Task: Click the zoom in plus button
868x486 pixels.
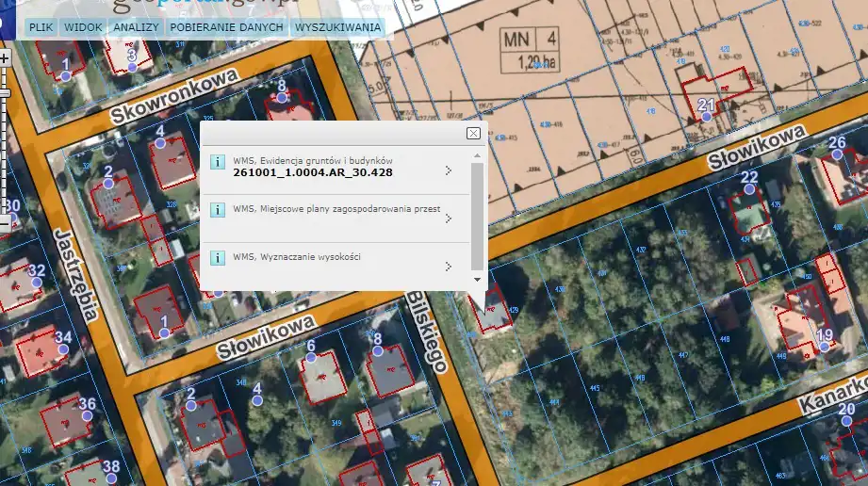Action: click(x=5, y=57)
